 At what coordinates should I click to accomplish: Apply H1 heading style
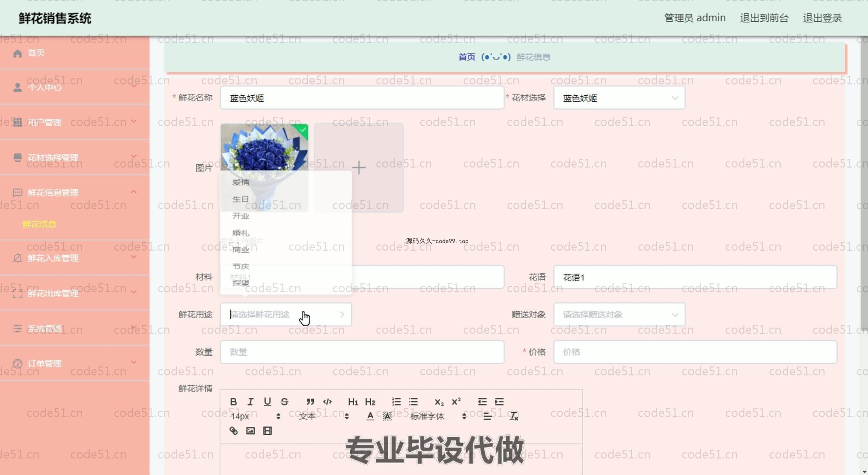pyautogui.click(x=353, y=401)
